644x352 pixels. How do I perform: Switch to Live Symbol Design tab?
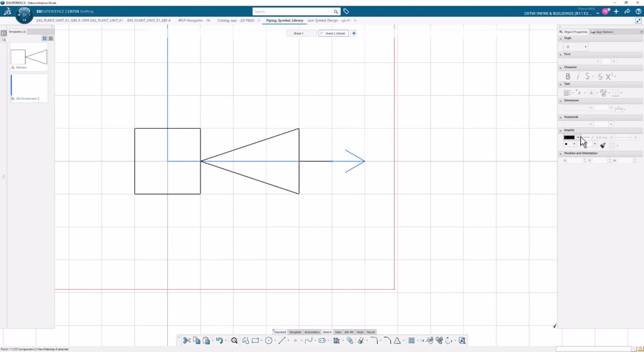tap(329, 21)
